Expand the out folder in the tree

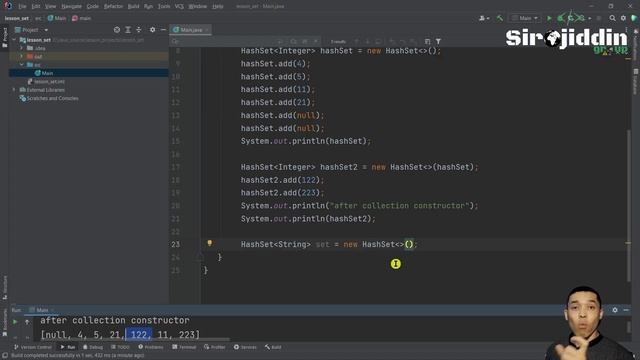22,56
